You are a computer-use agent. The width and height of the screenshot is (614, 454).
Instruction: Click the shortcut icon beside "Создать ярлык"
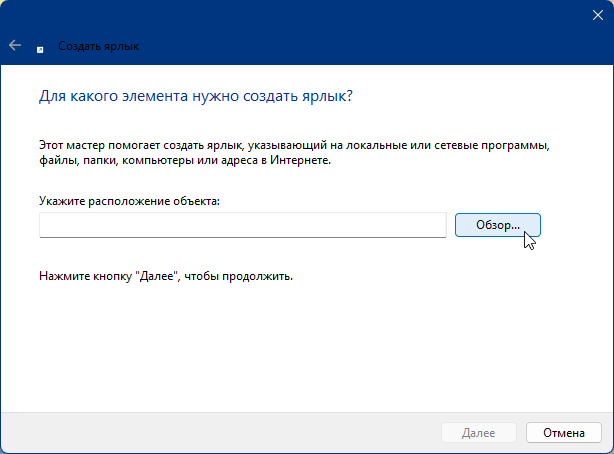tap(40, 50)
